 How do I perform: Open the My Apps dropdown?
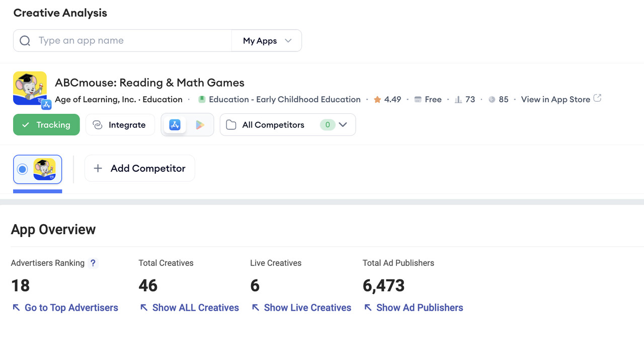267,41
